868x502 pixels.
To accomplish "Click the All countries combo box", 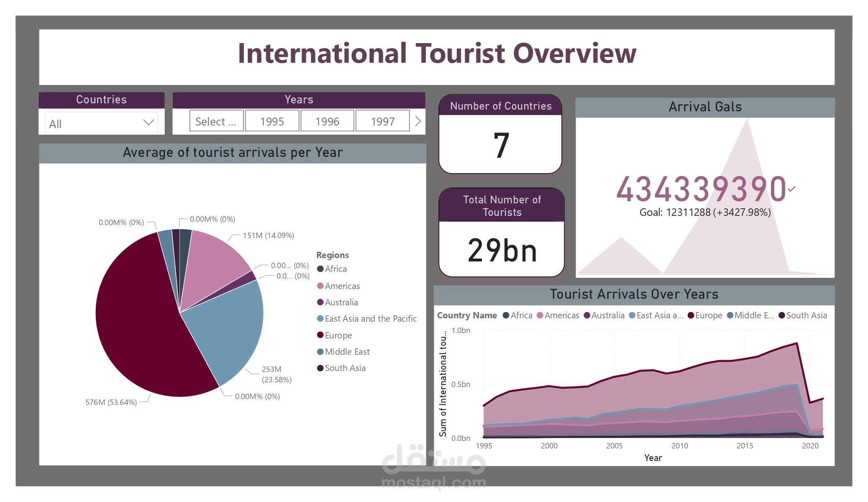I will tap(102, 123).
